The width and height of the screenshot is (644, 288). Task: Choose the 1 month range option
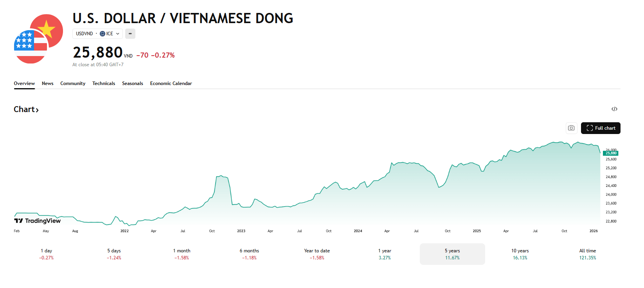tap(182, 254)
